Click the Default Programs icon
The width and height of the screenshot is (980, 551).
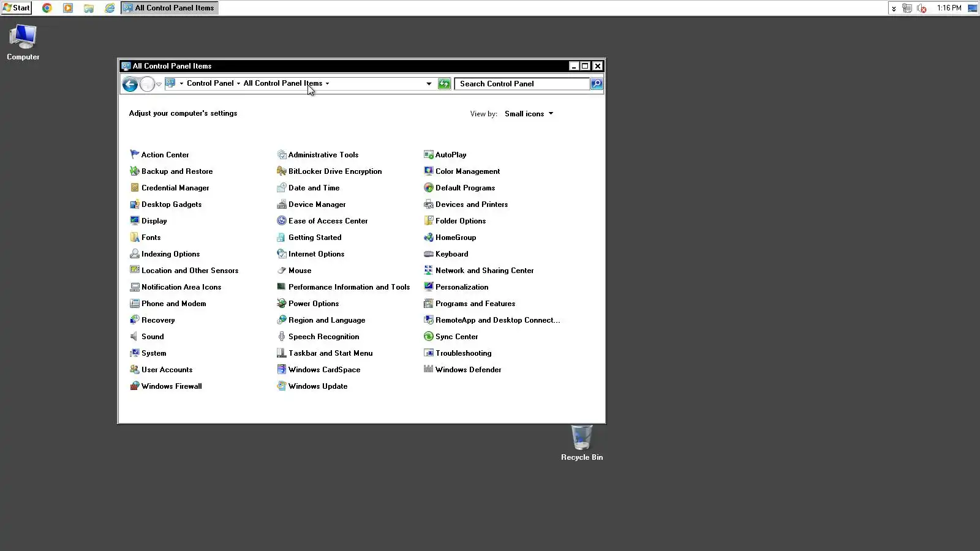[x=429, y=187]
